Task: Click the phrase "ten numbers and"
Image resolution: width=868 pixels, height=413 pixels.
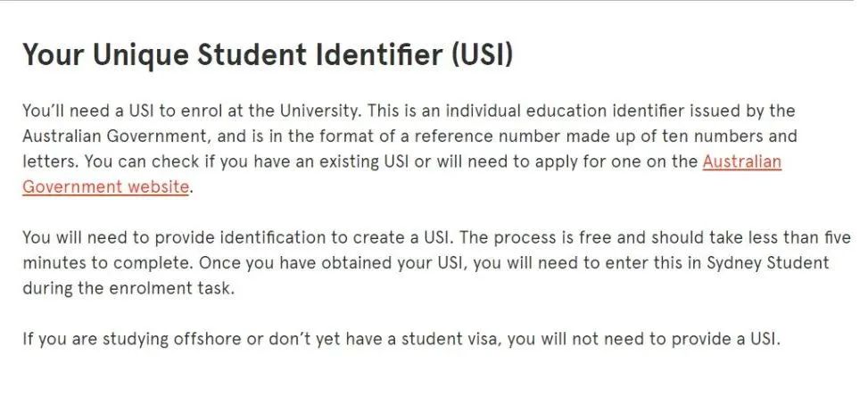Action: click(x=729, y=136)
